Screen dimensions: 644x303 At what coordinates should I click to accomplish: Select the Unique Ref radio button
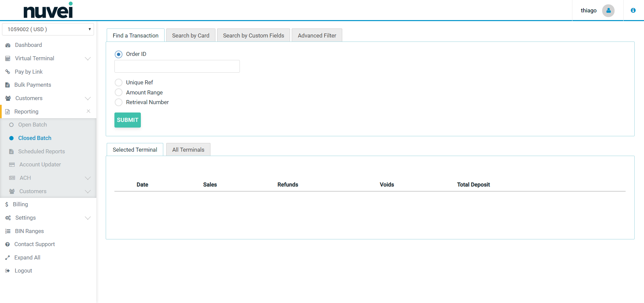118,82
